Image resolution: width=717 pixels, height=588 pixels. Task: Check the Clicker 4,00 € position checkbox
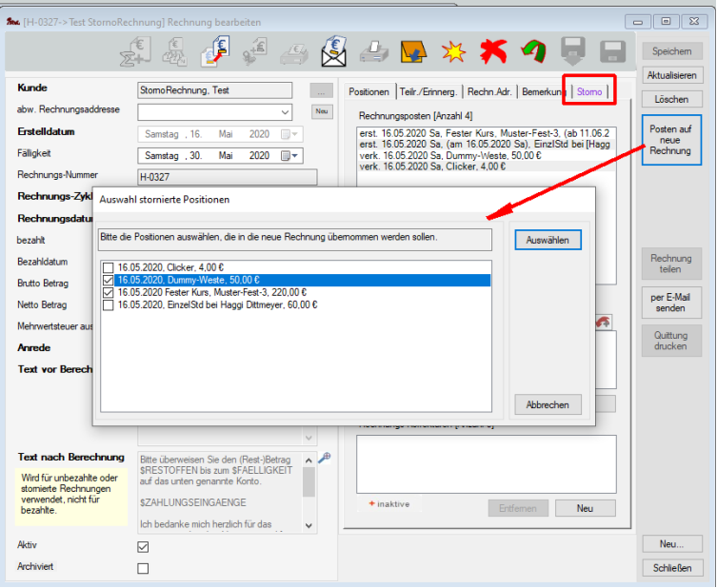(x=107, y=267)
